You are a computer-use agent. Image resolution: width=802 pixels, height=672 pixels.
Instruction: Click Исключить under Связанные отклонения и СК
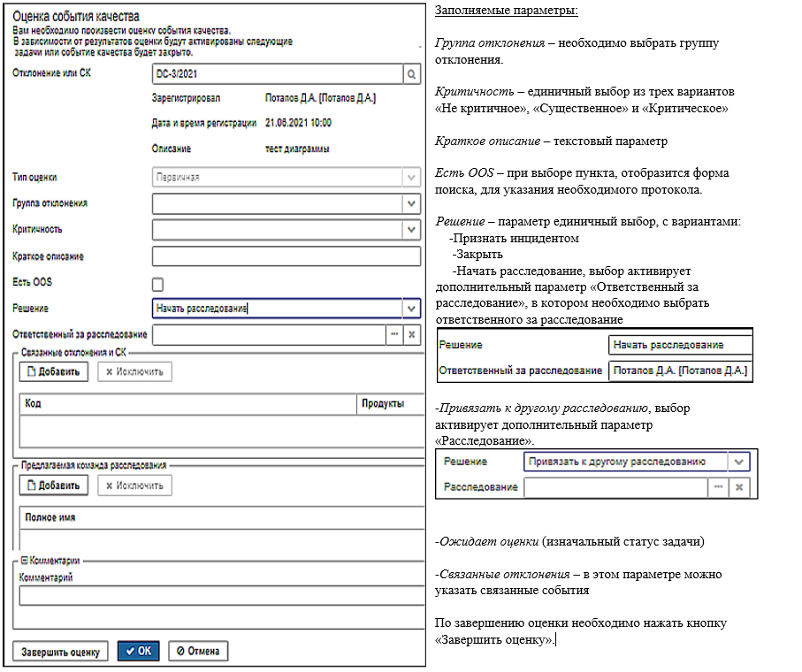[x=134, y=371]
